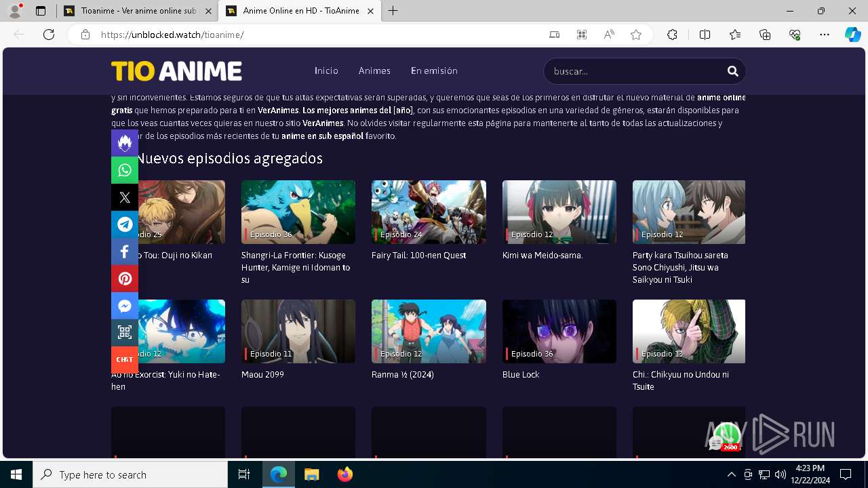
Task: Open Read aloud icon in address bar
Action: point(609,35)
